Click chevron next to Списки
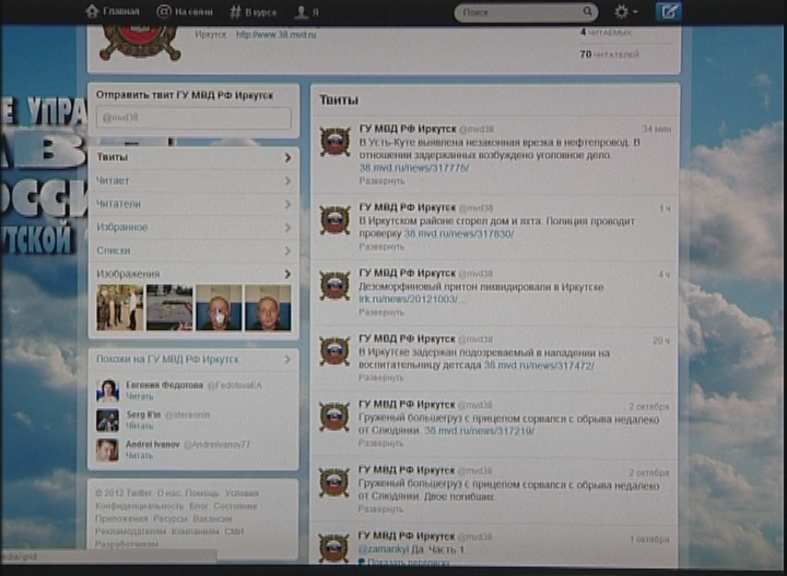 (x=288, y=250)
